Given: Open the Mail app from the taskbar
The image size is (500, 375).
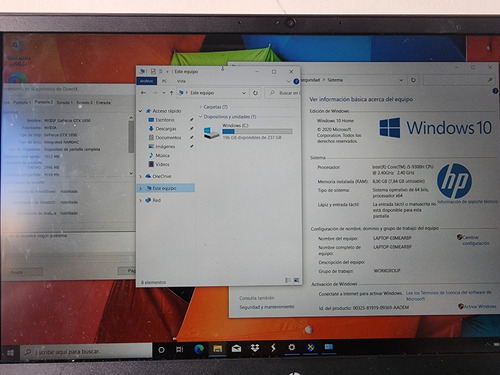Looking at the screenshot, I should click(x=236, y=349).
